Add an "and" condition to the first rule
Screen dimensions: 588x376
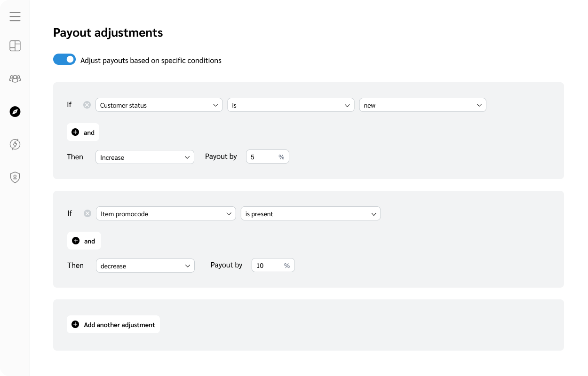(x=83, y=132)
